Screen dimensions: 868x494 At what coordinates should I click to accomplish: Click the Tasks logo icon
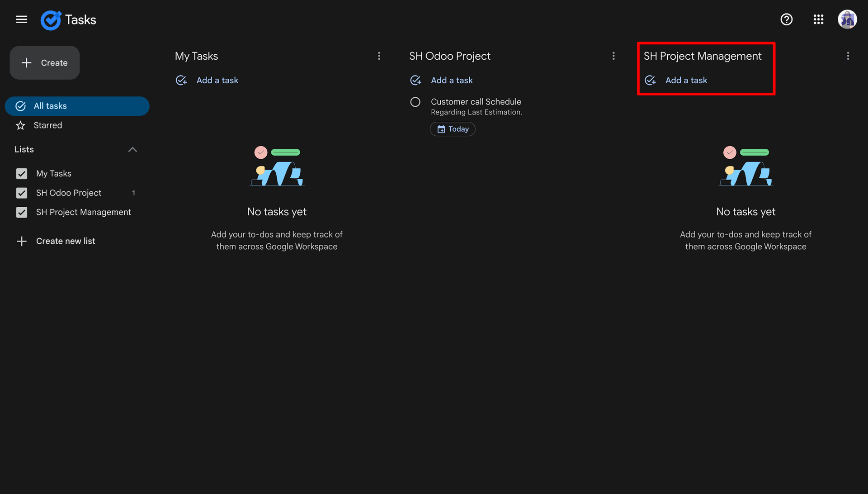(x=51, y=20)
